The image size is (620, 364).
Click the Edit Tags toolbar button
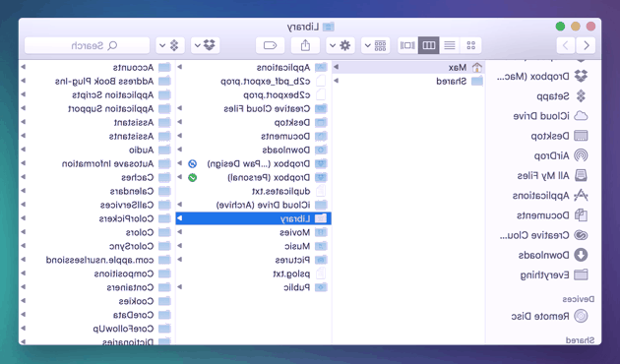click(270, 45)
